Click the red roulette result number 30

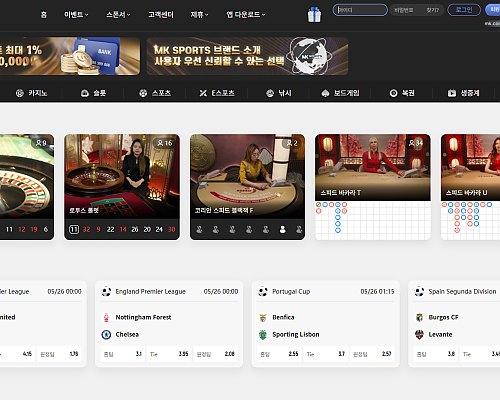click(171, 229)
